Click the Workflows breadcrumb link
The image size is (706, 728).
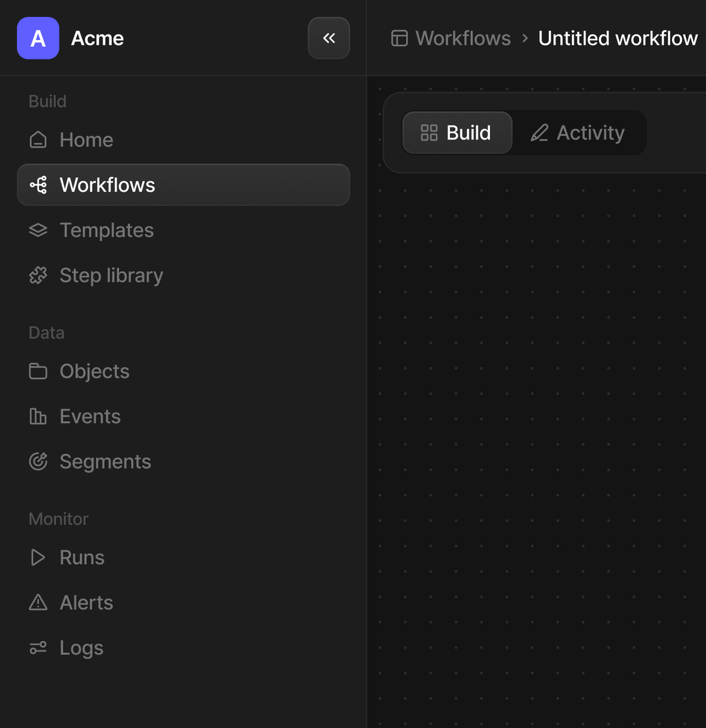point(463,38)
